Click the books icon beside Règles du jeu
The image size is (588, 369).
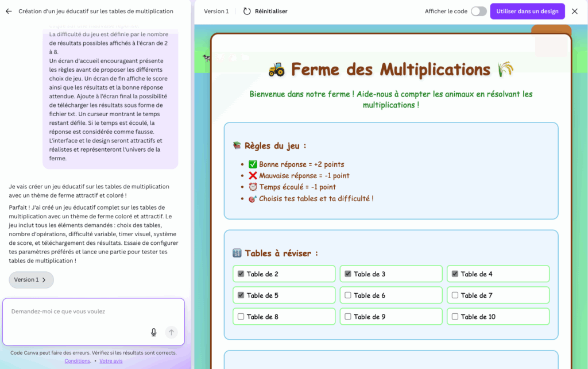click(x=237, y=146)
